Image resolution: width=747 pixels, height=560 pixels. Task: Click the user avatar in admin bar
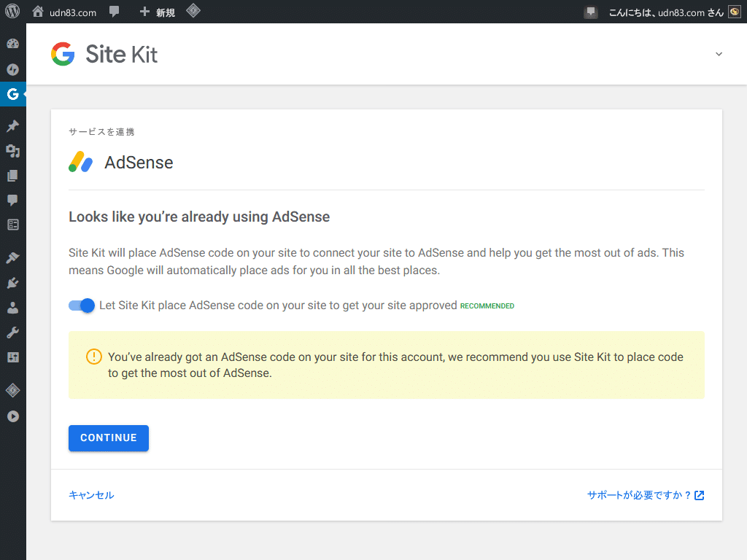click(735, 12)
